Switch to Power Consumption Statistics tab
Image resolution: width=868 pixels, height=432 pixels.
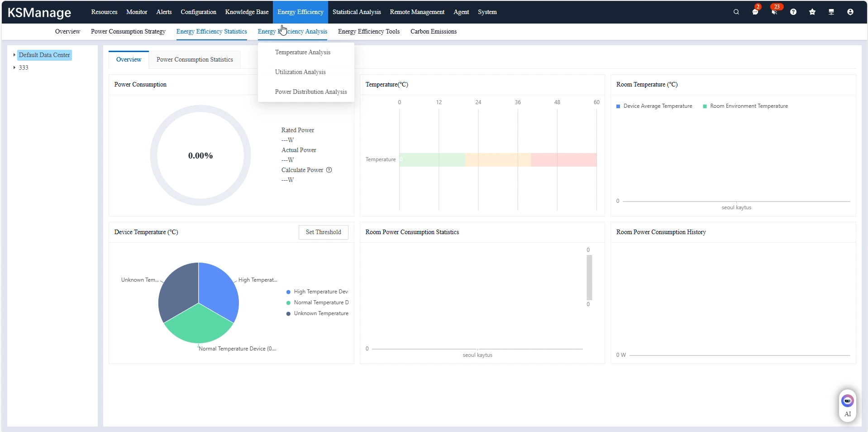pyautogui.click(x=195, y=60)
